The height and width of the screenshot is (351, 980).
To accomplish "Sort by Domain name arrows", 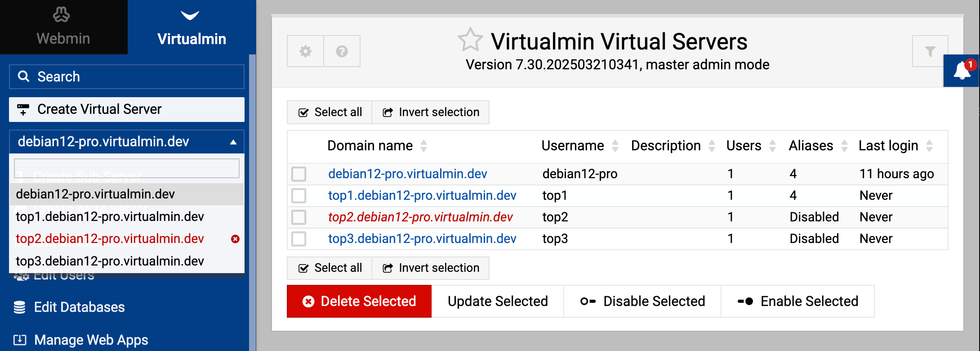I will [423, 146].
